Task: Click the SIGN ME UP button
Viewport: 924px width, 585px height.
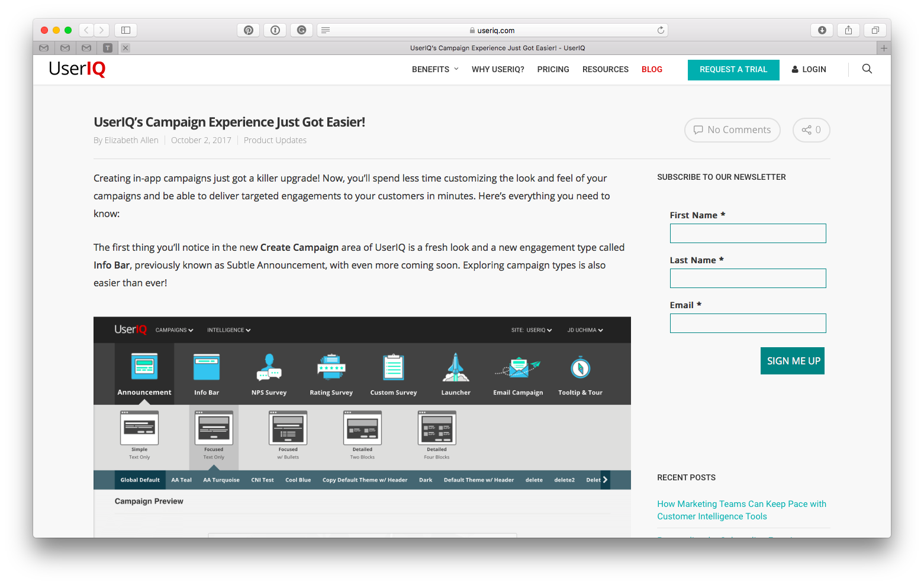Action: [x=792, y=361]
